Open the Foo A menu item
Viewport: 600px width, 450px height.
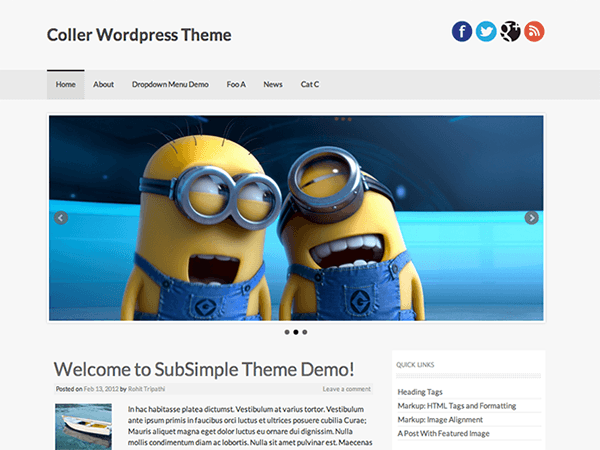tap(236, 85)
